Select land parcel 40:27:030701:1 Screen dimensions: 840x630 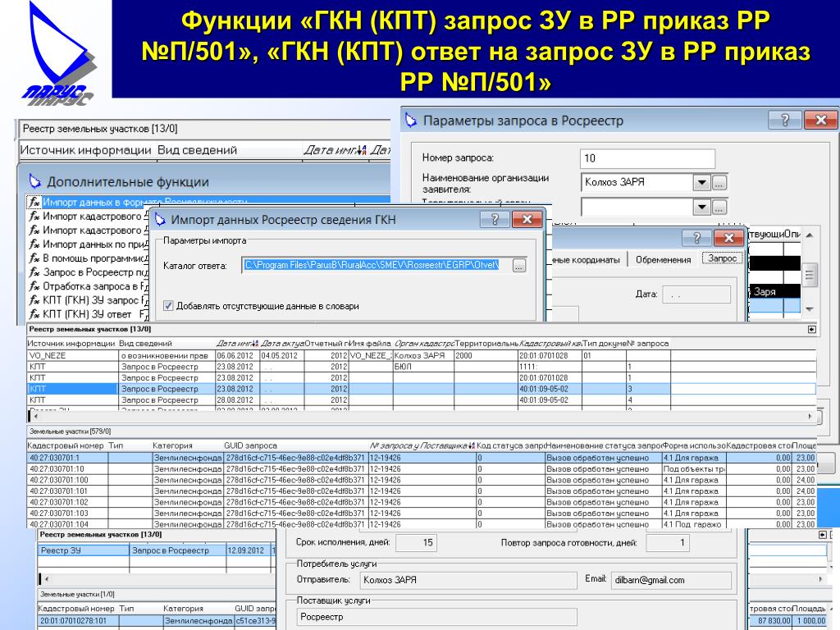coord(421,458)
